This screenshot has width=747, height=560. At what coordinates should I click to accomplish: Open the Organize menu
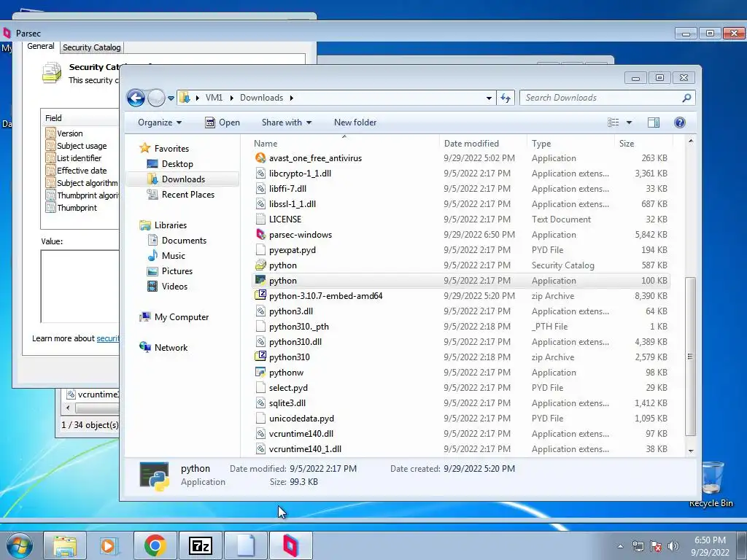pyautogui.click(x=160, y=122)
